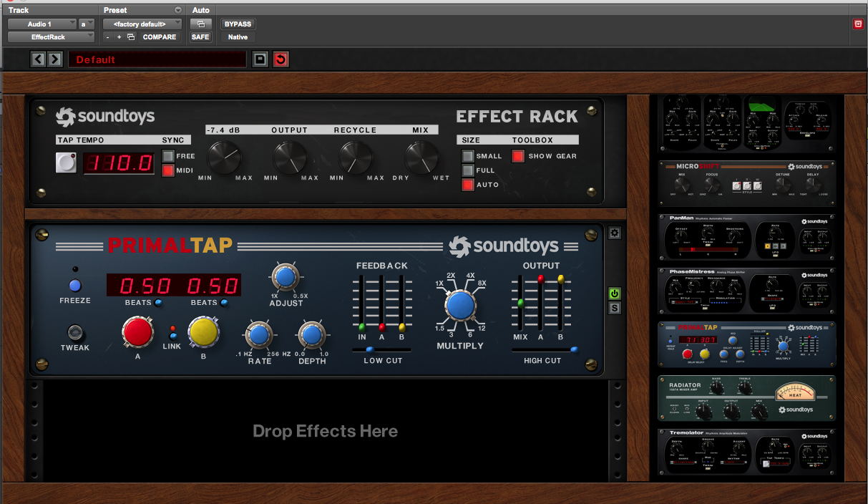Click the tempo value 110.0 display
Screen dimensions: 868x504
click(x=119, y=163)
